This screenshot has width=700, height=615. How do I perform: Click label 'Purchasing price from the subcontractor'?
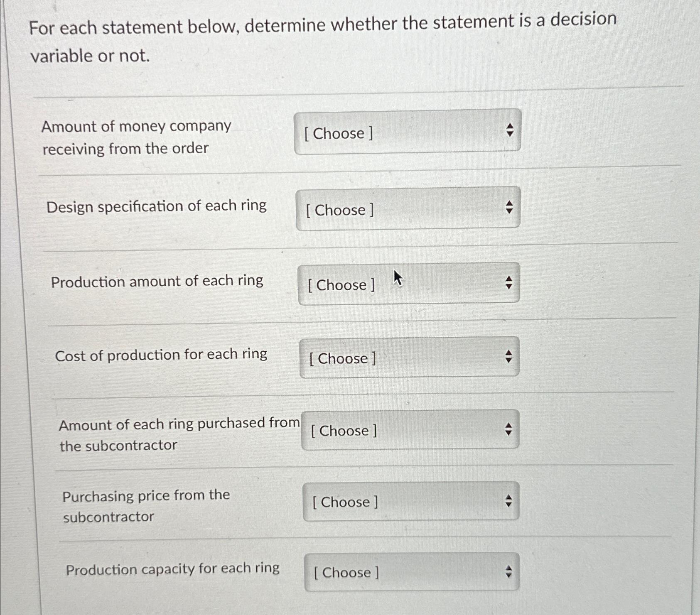click(146, 505)
